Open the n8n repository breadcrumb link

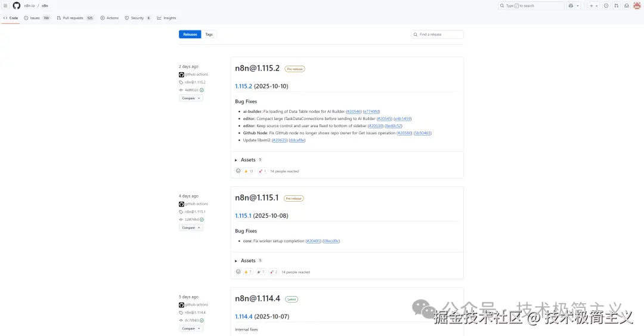tap(45, 6)
